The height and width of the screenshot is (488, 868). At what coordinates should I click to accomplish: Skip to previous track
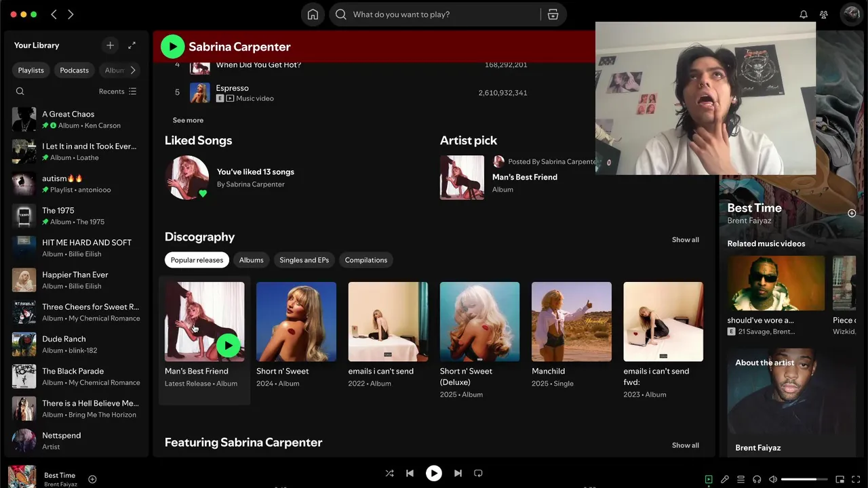pyautogui.click(x=410, y=473)
